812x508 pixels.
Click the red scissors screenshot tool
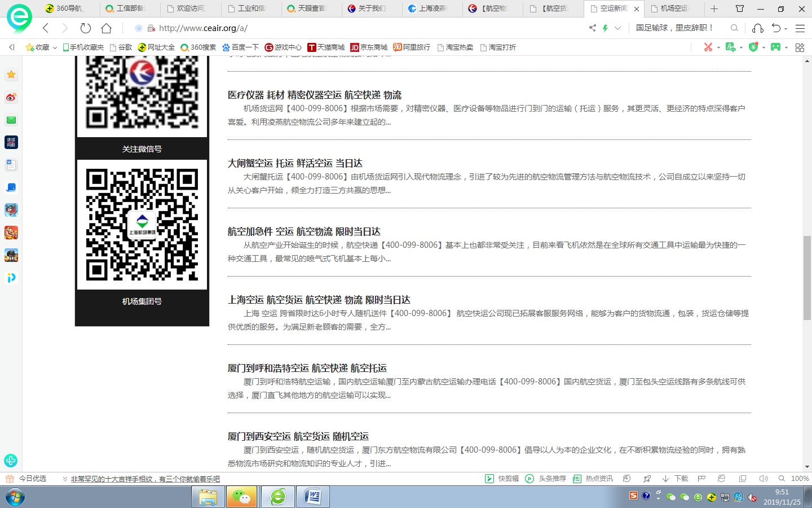click(708, 47)
